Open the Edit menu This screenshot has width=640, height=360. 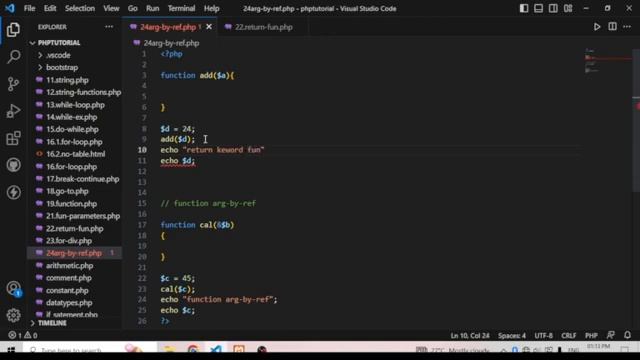coord(50,8)
